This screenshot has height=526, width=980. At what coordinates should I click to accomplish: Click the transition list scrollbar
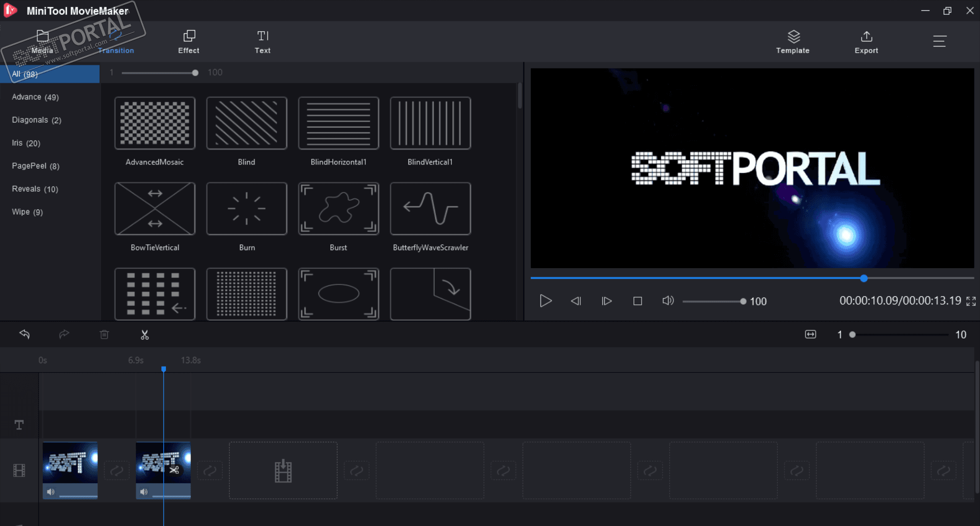tap(520, 95)
